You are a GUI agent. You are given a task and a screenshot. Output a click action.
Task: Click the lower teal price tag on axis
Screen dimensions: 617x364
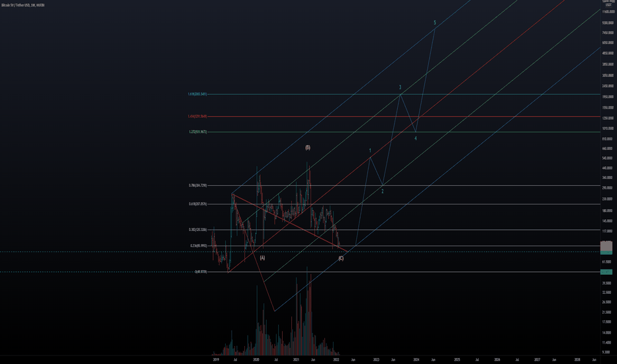pyautogui.click(x=606, y=271)
